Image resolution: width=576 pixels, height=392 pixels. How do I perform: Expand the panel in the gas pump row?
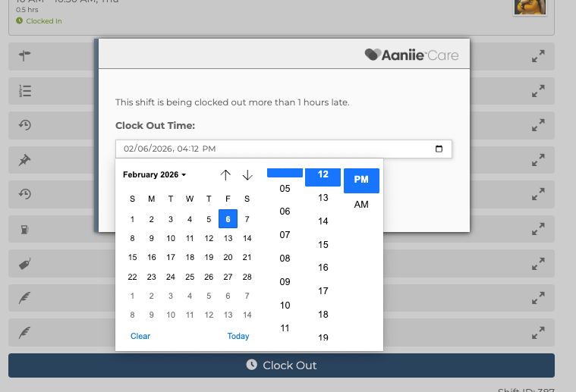538,228
